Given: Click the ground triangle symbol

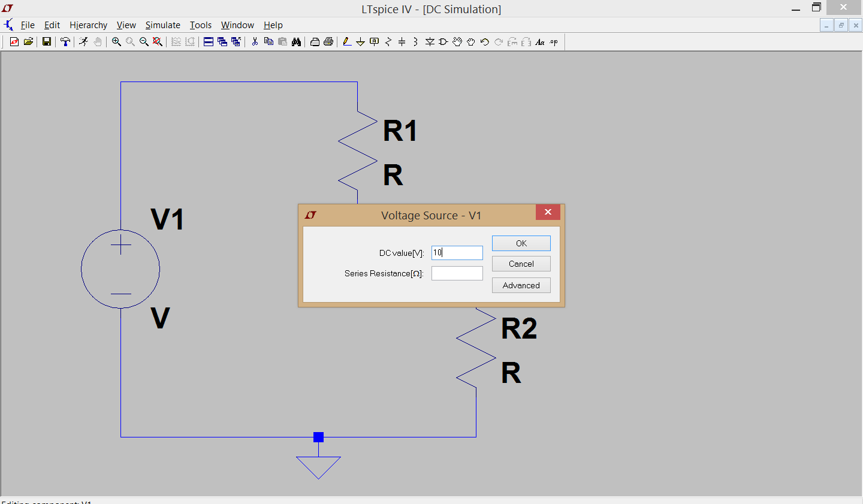Looking at the screenshot, I should coord(318,467).
